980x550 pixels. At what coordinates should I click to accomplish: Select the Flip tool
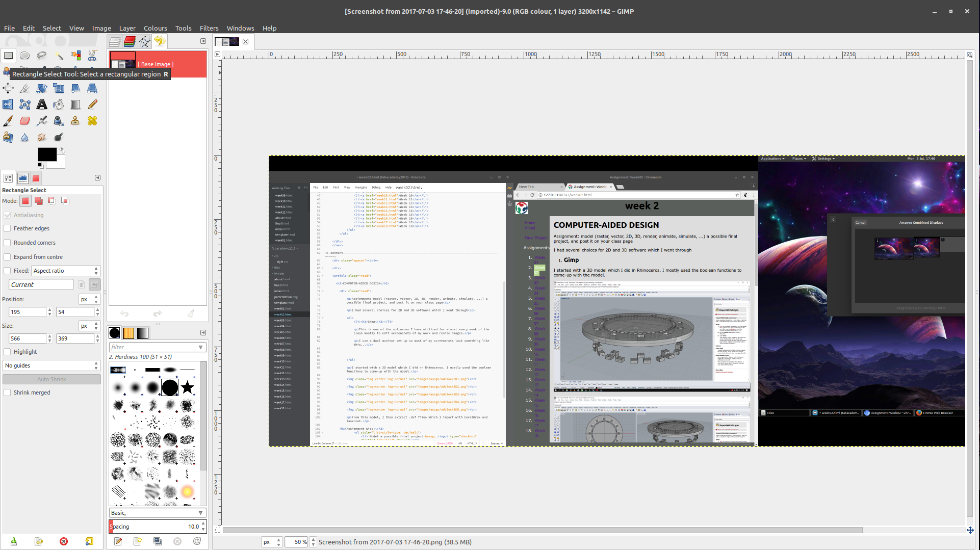[x=8, y=104]
